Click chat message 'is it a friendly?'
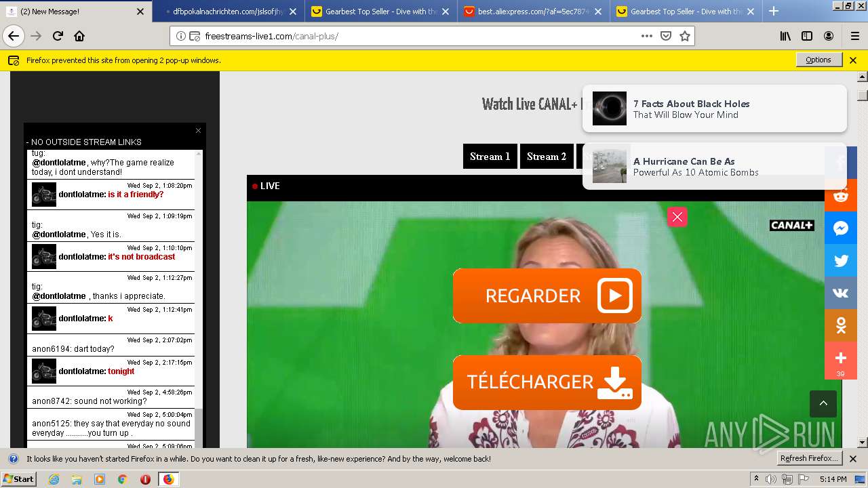The width and height of the screenshot is (868, 488). click(x=136, y=195)
